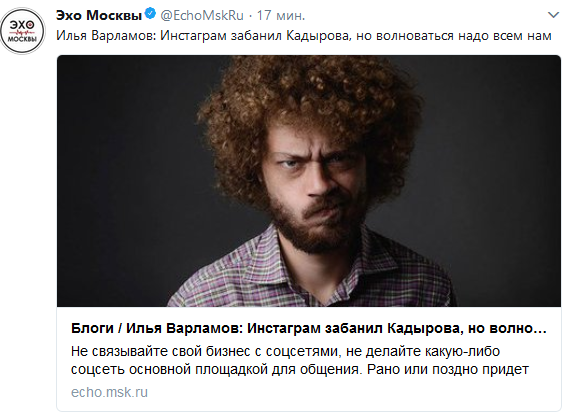The height and width of the screenshot is (419, 570).
Task: Open the tweet options chevron menu
Action: (x=553, y=15)
